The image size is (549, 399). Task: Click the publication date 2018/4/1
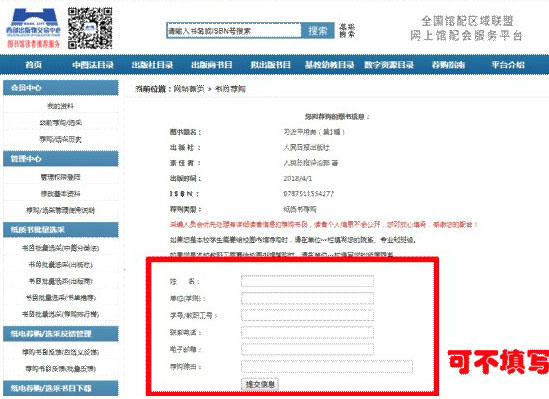coord(298,178)
